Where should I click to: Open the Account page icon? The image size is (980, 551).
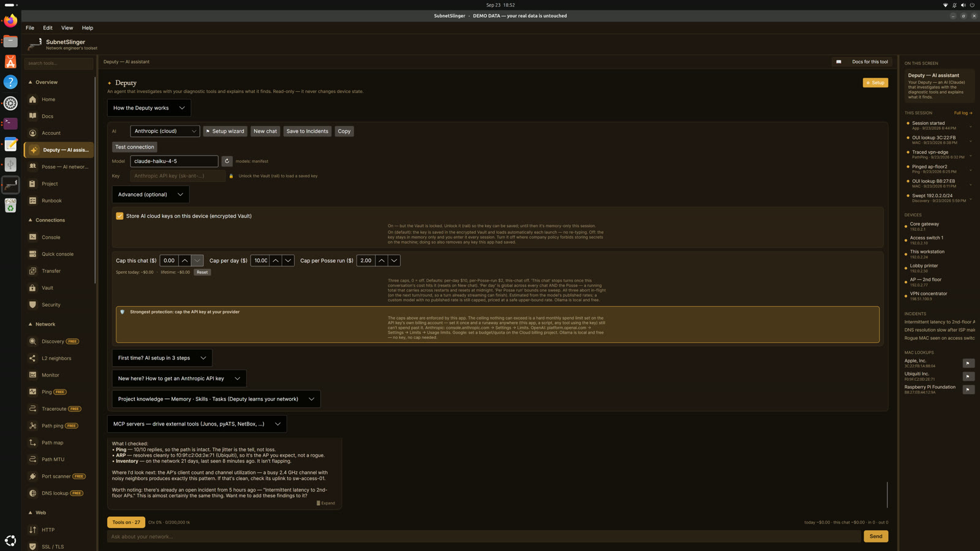tap(33, 133)
